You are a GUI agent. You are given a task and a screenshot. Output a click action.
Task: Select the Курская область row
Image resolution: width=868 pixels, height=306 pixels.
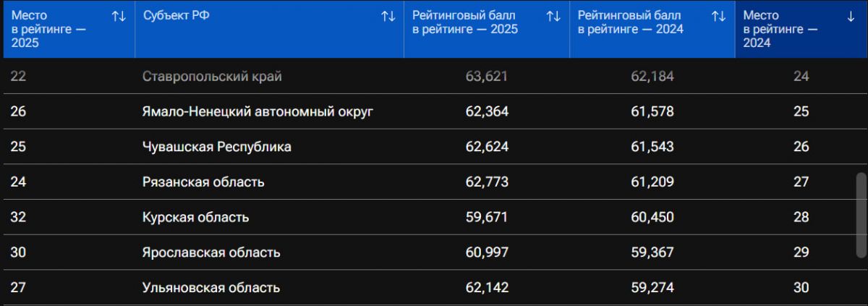pos(196,217)
